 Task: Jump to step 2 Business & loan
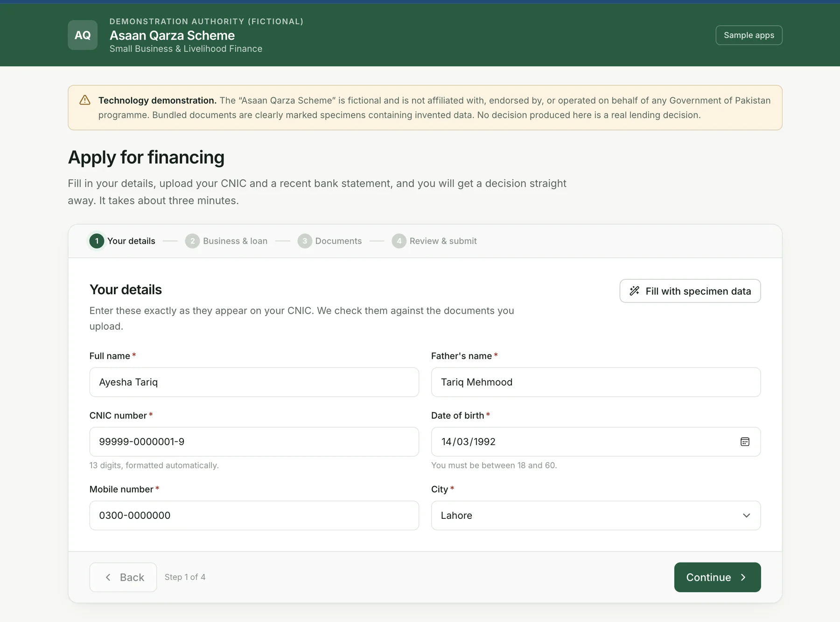[x=226, y=241]
